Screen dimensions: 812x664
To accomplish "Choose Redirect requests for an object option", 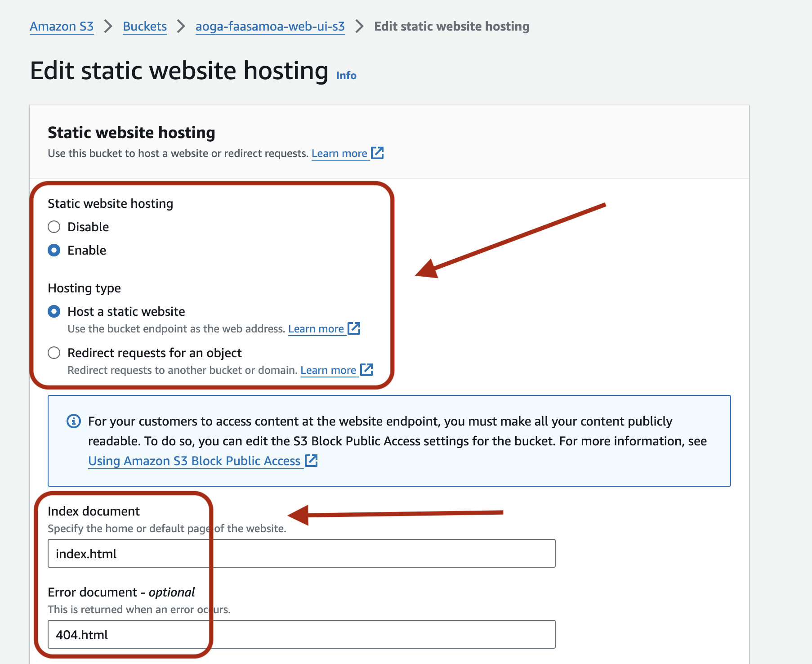I will (54, 353).
